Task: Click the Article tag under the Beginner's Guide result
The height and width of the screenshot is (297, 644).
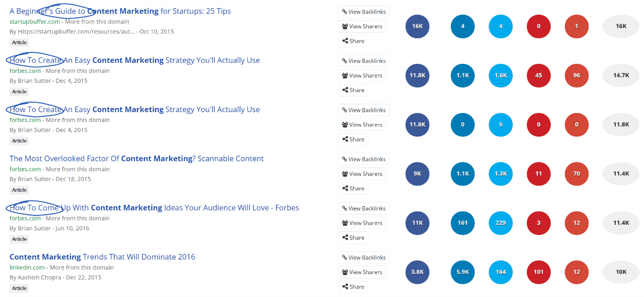Action: (x=19, y=42)
